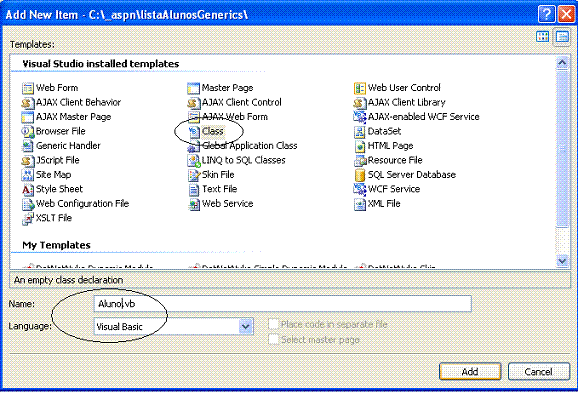Choose the SQL Server Database icon

[360, 175]
